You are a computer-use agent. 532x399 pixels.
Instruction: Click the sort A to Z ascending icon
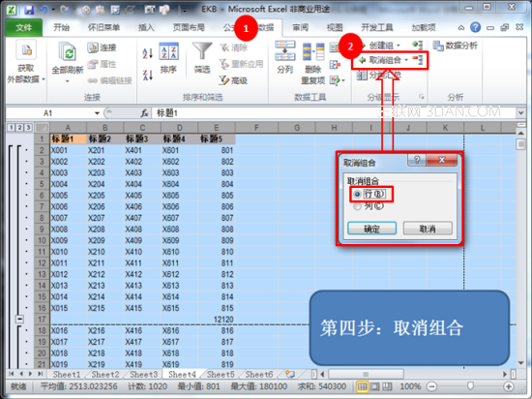coord(148,52)
